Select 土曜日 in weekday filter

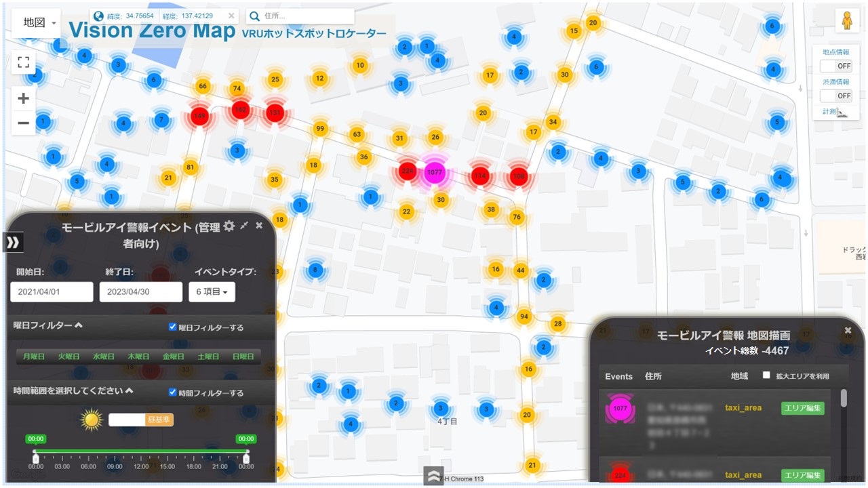coord(209,357)
